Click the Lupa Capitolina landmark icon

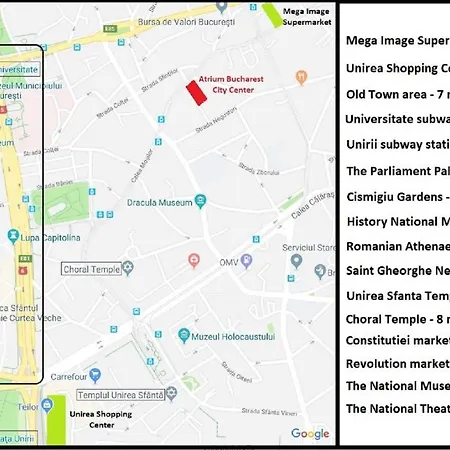pyautogui.click(x=13, y=236)
